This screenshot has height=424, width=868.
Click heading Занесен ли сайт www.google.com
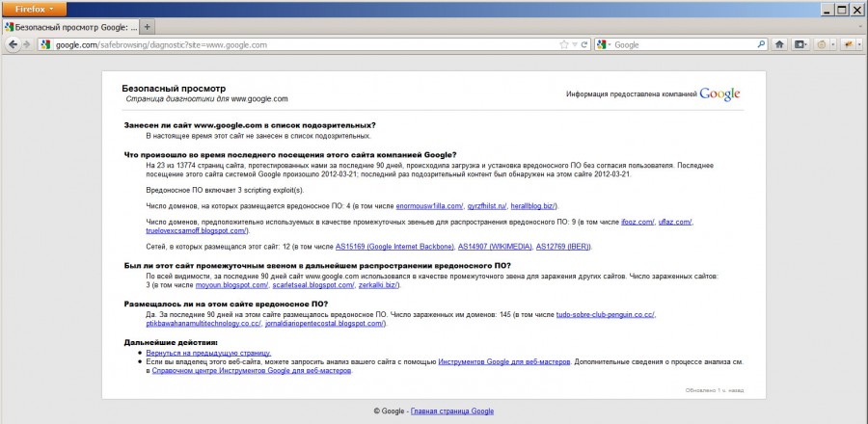click(250, 125)
